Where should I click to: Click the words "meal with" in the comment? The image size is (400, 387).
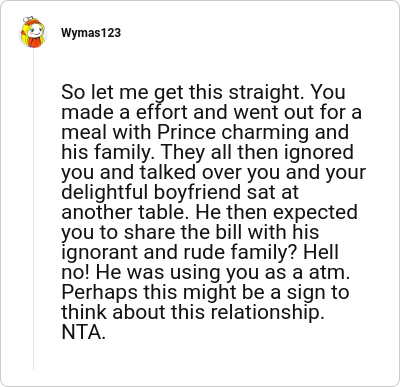click(x=106, y=132)
